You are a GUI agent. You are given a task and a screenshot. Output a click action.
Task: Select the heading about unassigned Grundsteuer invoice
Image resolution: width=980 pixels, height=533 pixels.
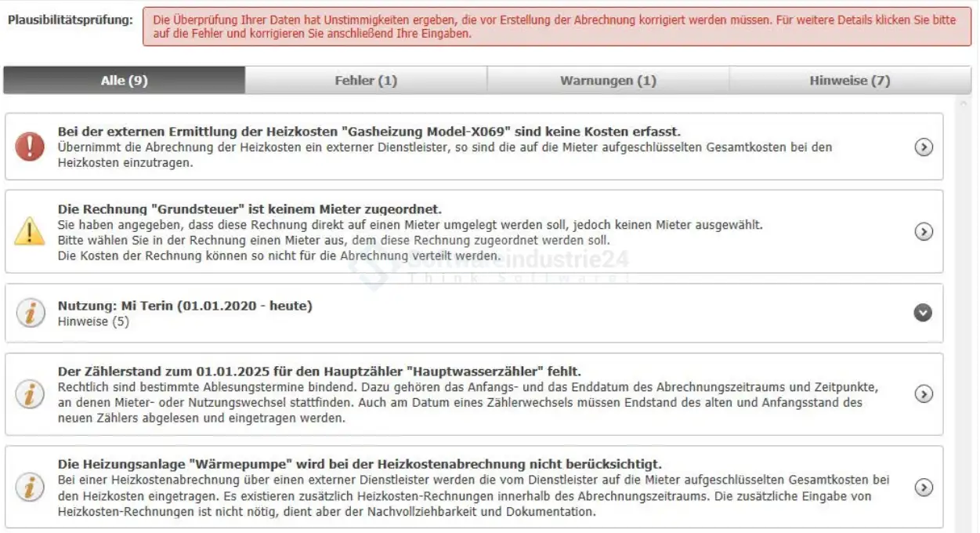[x=250, y=209]
